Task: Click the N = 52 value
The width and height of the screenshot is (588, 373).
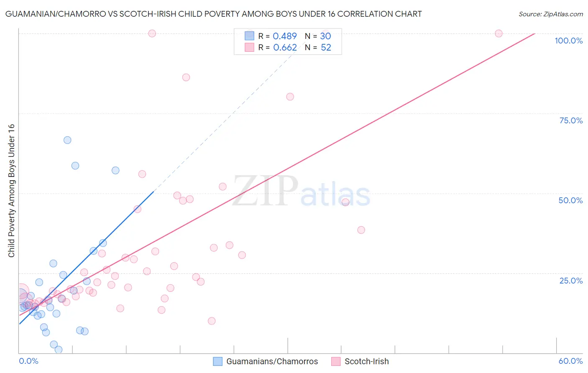Action: point(326,47)
